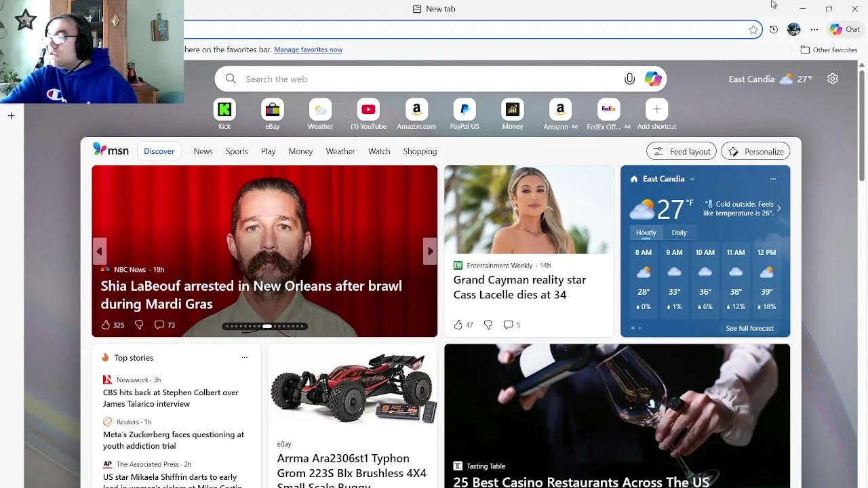Switch weather to Daily view
The width and height of the screenshot is (868, 488).
point(679,232)
